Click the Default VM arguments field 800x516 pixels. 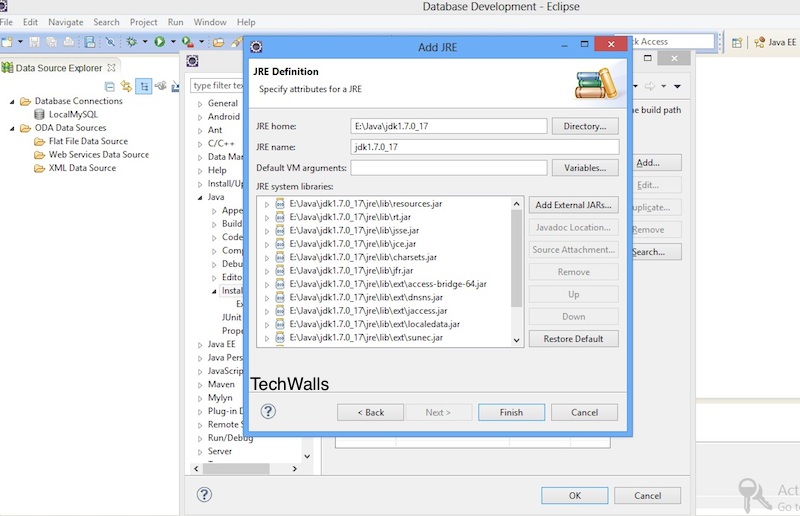click(x=448, y=167)
